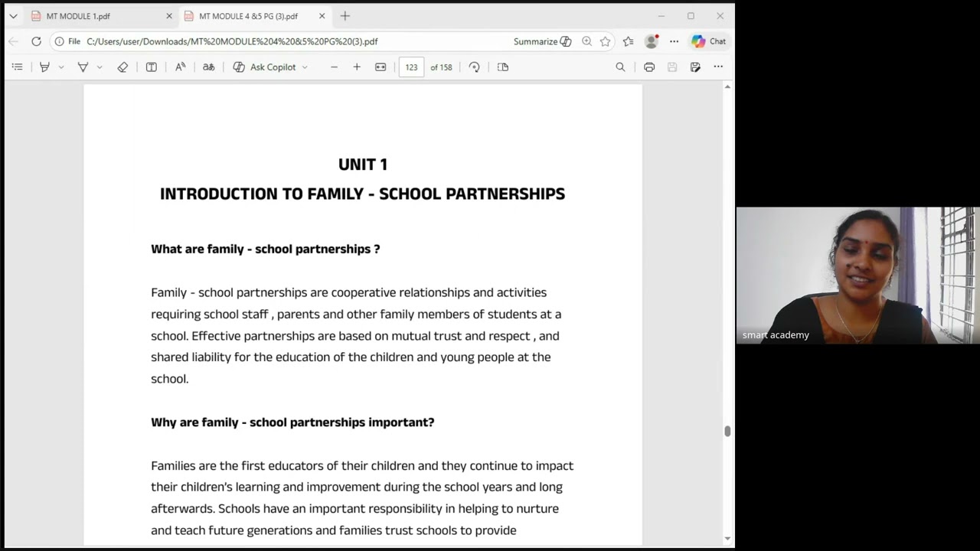Open page view settings
This screenshot has width=980, height=551.
pos(503,67)
